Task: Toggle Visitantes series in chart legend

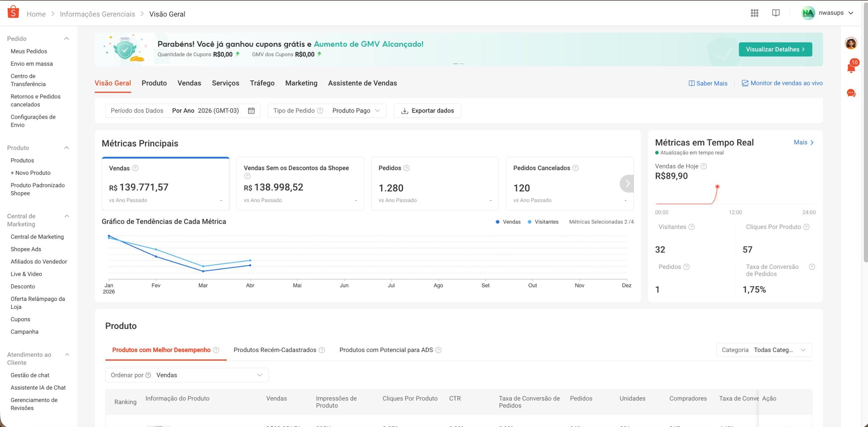Action: (x=543, y=222)
